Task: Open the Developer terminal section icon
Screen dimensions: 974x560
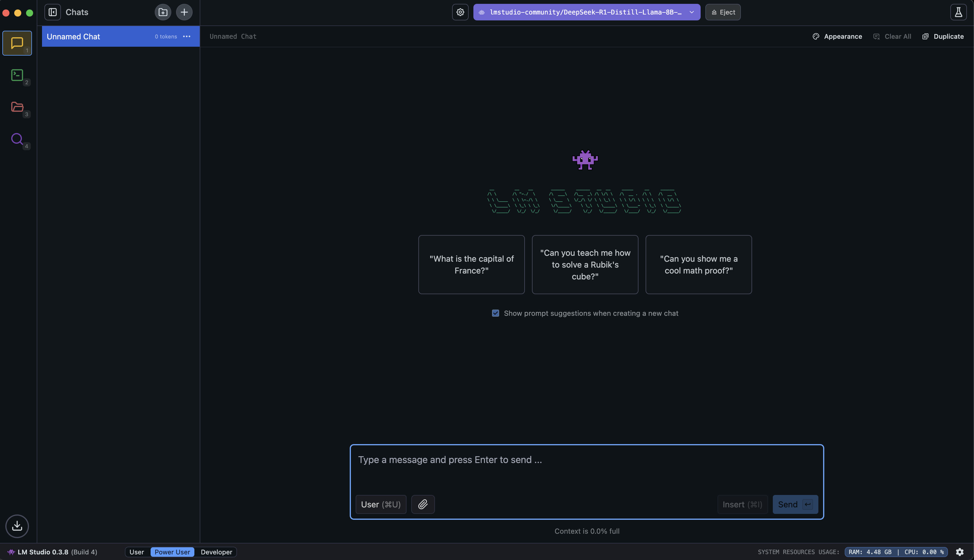Action: pos(17,75)
